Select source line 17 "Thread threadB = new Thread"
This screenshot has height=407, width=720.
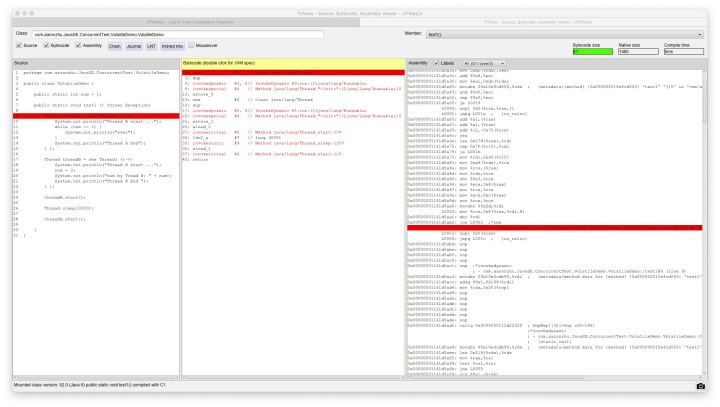(x=96, y=159)
